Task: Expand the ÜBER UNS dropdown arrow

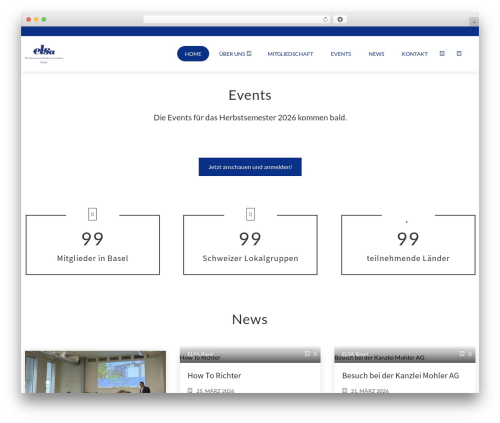Action: (249, 53)
